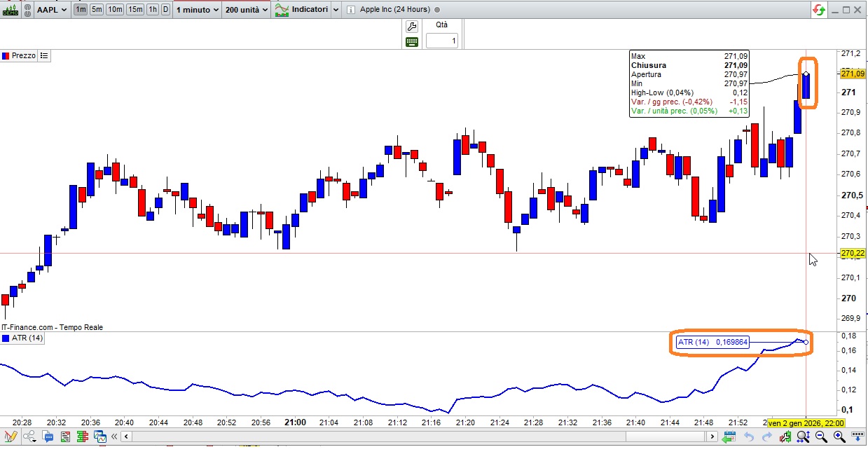
Task: Select the magnifier zoom tool icon
Action: (x=803, y=436)
